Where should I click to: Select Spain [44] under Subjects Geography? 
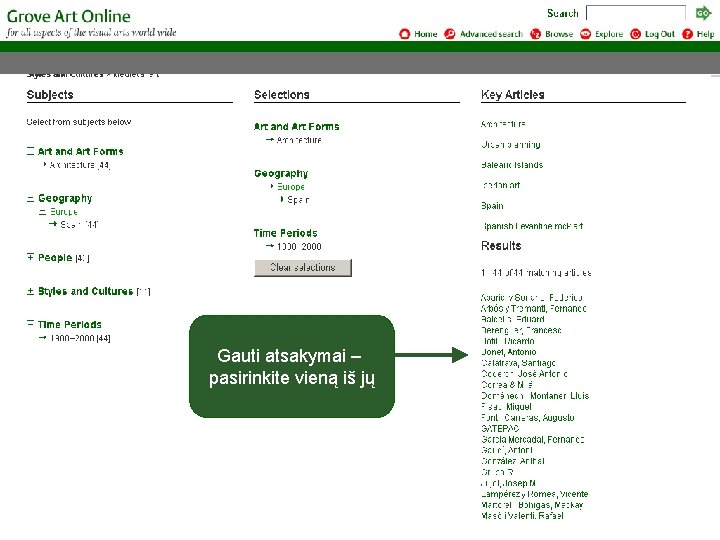point(79,225)
